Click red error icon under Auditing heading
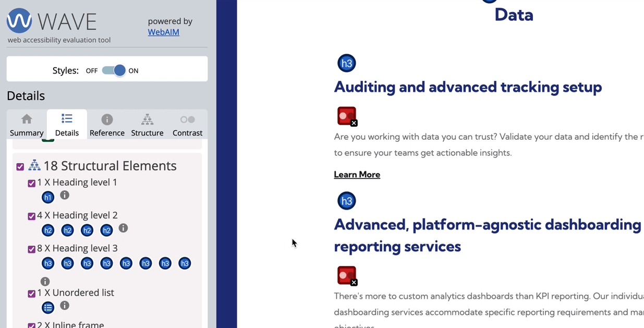Screen dimensions: 644x328 pyautogui.click(x=347, y=116)
